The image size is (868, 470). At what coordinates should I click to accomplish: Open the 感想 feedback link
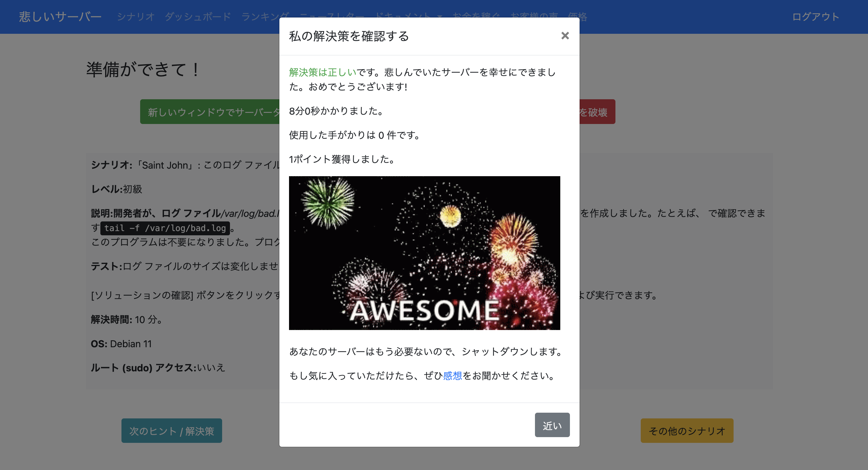[x=452, y=376]
